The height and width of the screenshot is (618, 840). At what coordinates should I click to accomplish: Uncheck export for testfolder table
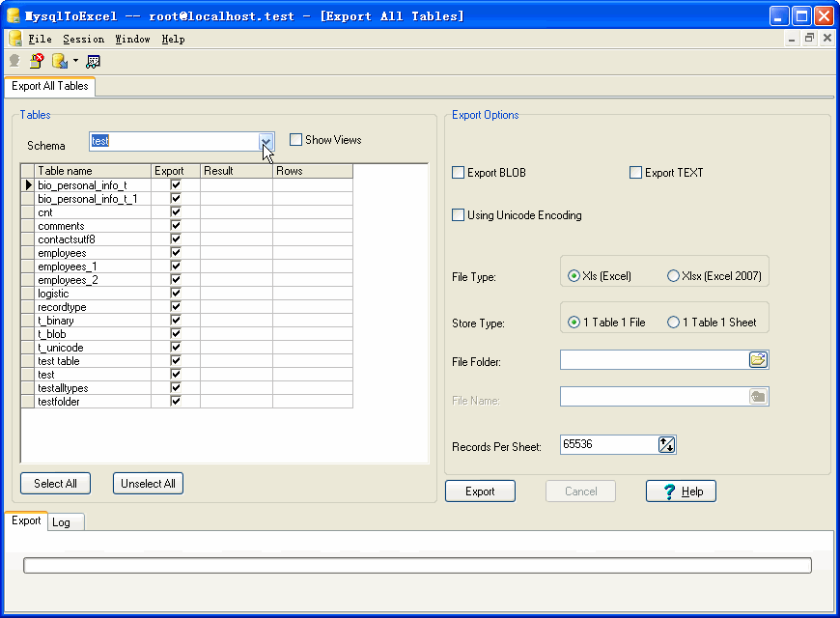pyautogui.click(x=175, y=401)
